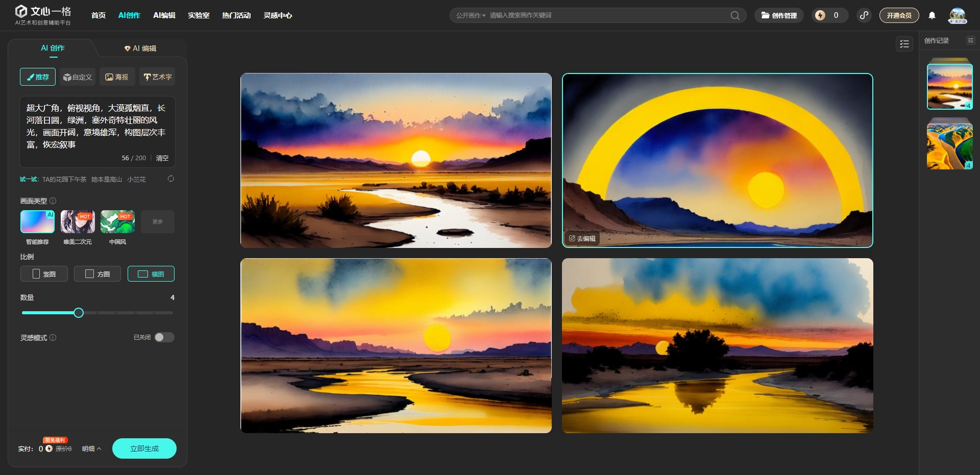
Task: Refresh the 试一试 suggestions icon
Action: click(x=171, y=179)
